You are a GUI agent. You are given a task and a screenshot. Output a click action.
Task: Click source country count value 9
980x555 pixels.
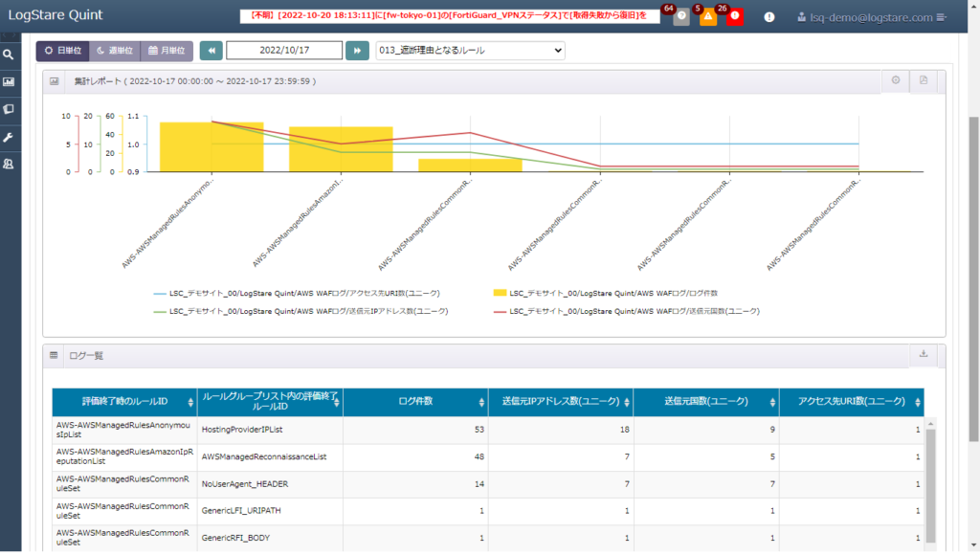tap(772, 430)
